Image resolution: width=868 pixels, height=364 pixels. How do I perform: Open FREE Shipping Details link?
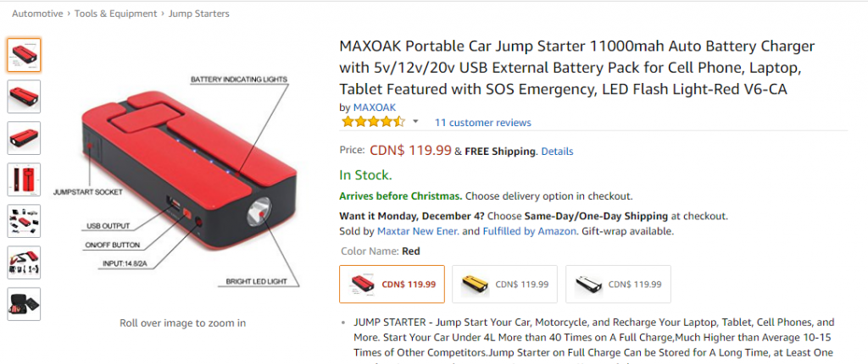click(557, 152)
